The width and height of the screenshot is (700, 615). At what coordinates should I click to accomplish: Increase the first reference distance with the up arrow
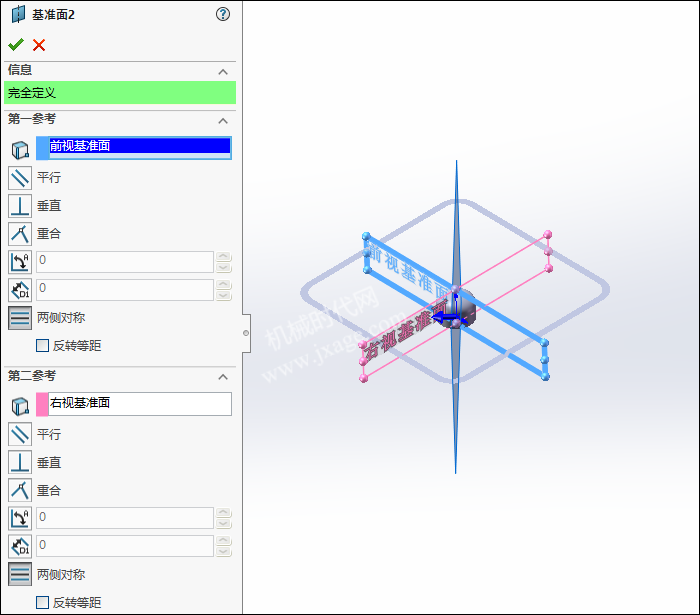pos(224,285)
